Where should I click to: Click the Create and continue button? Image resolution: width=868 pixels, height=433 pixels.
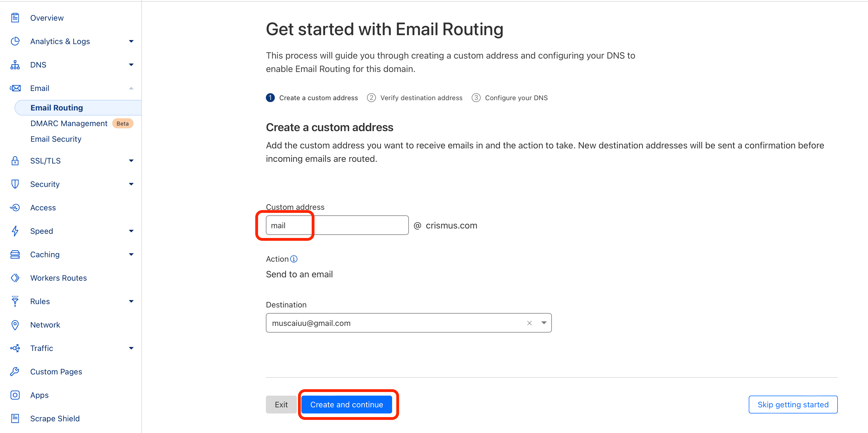[x=346, y=404]
